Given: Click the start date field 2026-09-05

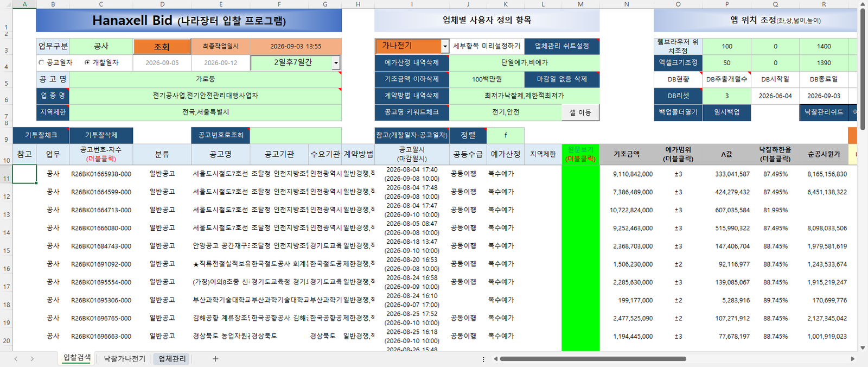Looking at the screenshot, I should [162, 63].
